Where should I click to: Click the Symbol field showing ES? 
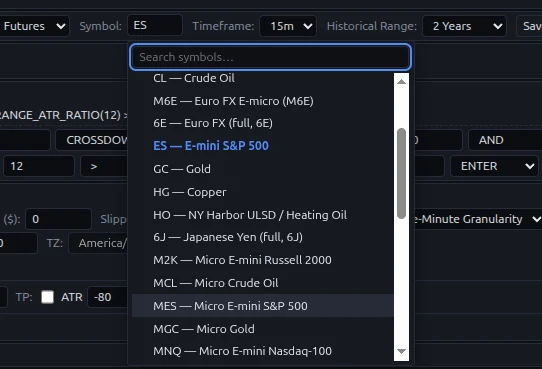(155, 25)
